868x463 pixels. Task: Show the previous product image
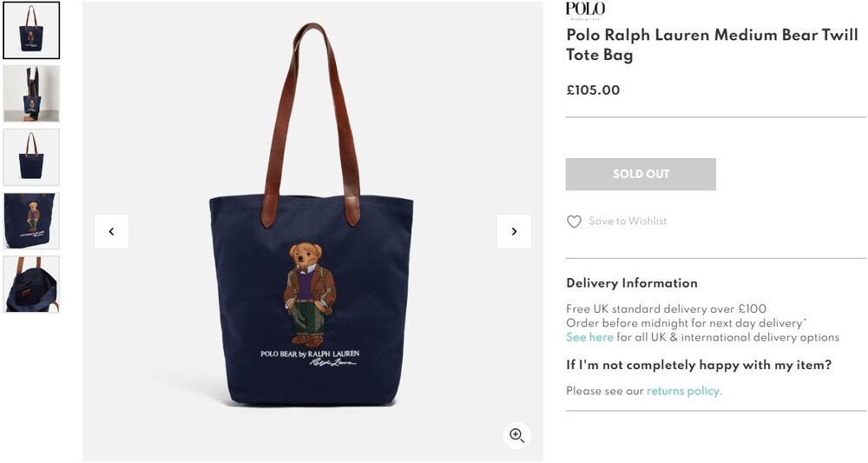[111, 231]
